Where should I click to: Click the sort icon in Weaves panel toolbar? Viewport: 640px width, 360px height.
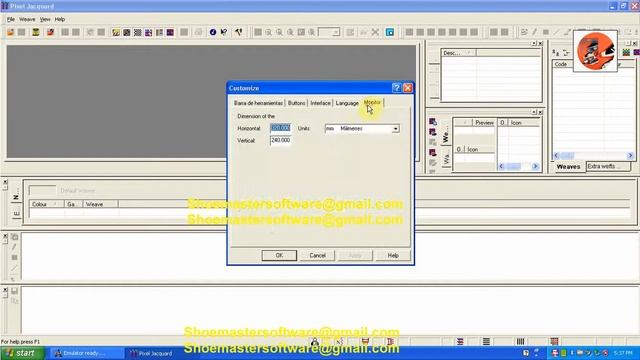point(556,53)
